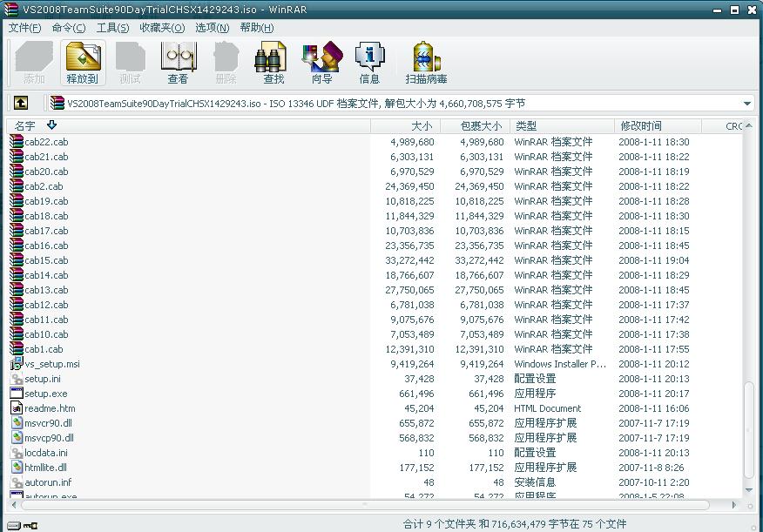The height and width of the screenshot is (532, 763).
Task: Click the 删除 (Delete) toolbar icon
Action: pyautogui.click(x=226, y=62)
